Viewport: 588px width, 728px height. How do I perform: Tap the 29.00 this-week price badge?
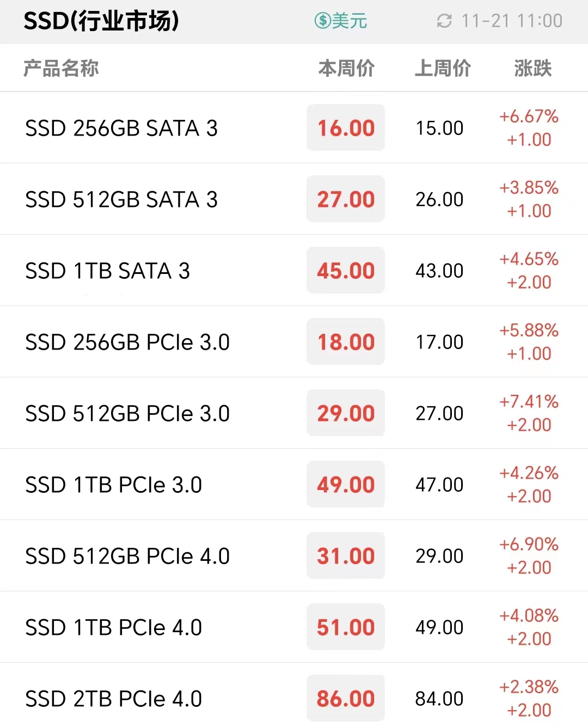[x=346, y=413]
